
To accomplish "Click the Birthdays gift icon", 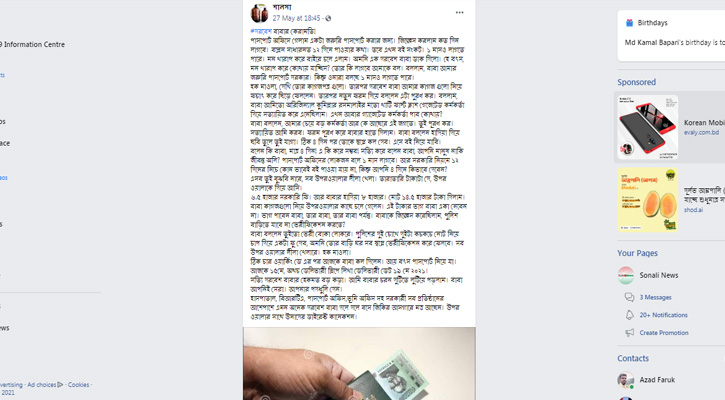I will click(x=629, y=23).
